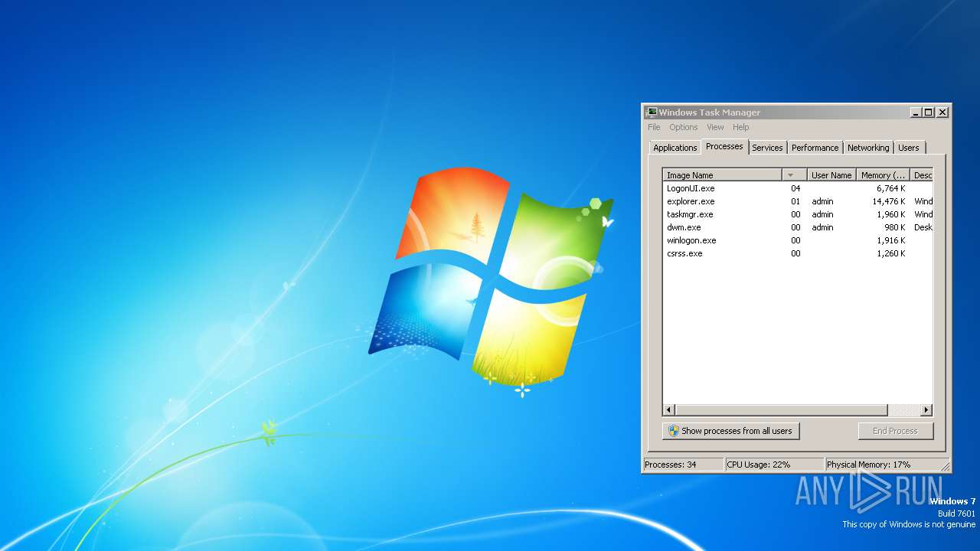
Task: Click the 6,764 K memory value
Action: point(891,188)
